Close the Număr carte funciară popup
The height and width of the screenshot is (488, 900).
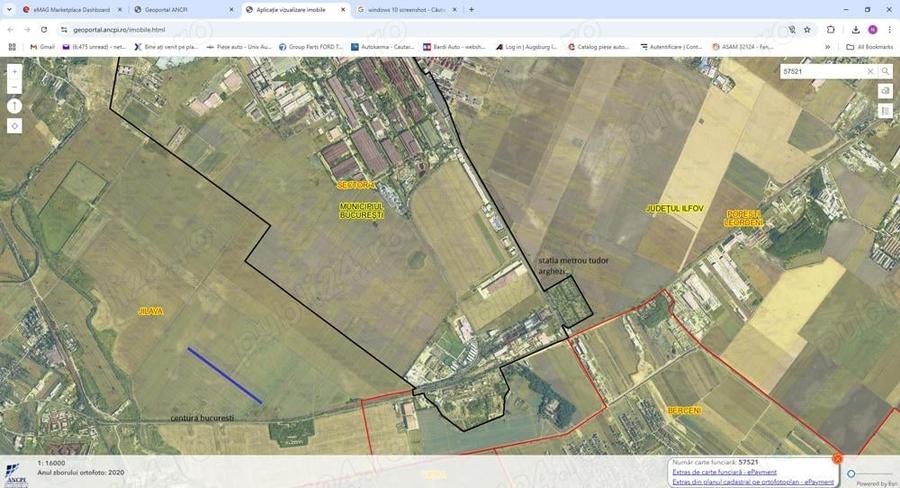837,459
